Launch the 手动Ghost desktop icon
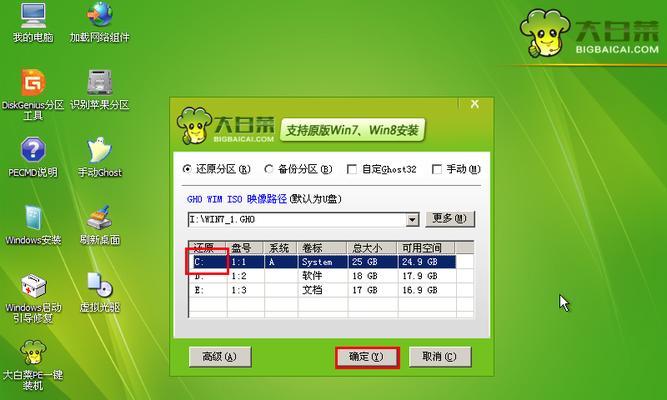667x400 pixels. 100,157
